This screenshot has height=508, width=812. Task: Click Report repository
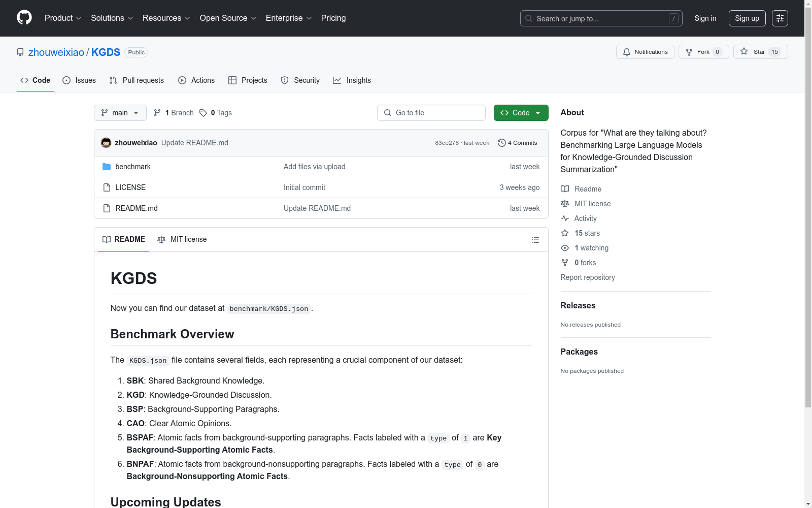click(x=588, y=277)
